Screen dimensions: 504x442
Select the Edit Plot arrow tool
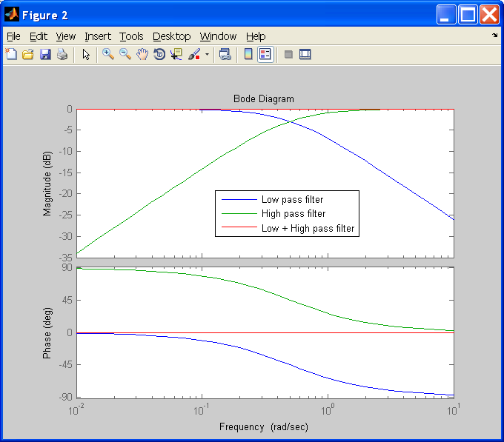click(86, 54)
